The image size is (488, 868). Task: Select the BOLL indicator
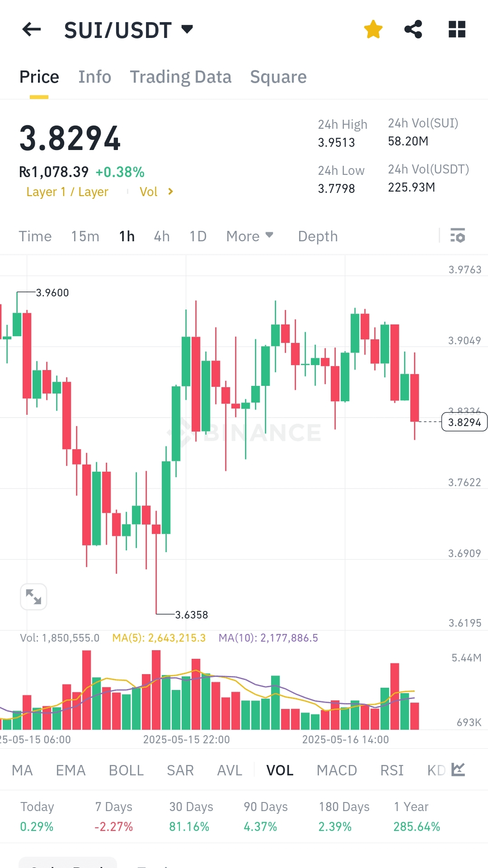[x=126, y=770]
